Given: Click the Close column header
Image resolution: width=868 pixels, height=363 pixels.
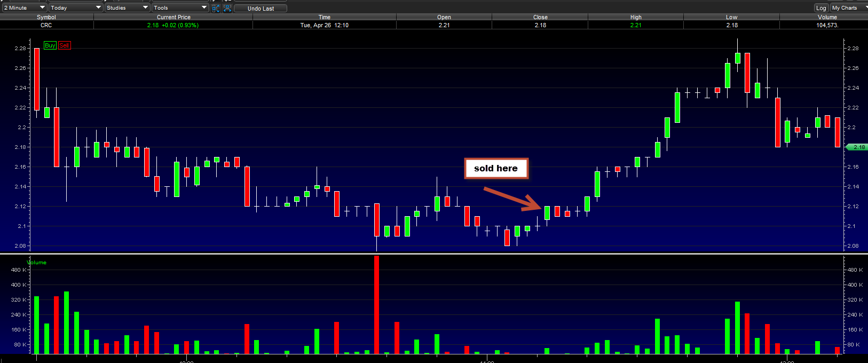Looking at the screenshot, I should tap(540, 17).
